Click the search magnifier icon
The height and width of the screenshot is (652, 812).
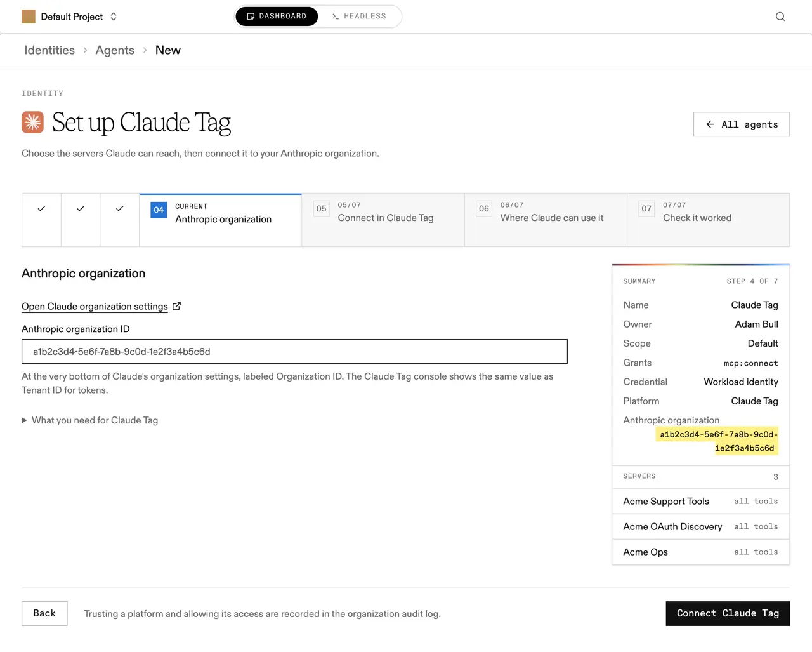[780, 17]
